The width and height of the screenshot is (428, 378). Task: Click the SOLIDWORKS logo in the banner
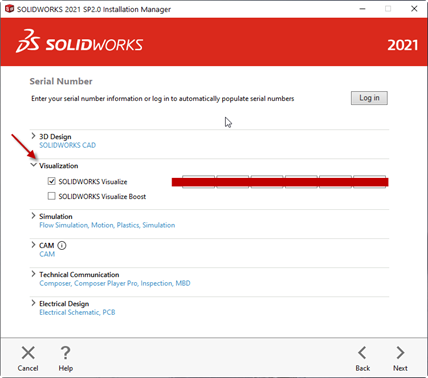[79, 42]
